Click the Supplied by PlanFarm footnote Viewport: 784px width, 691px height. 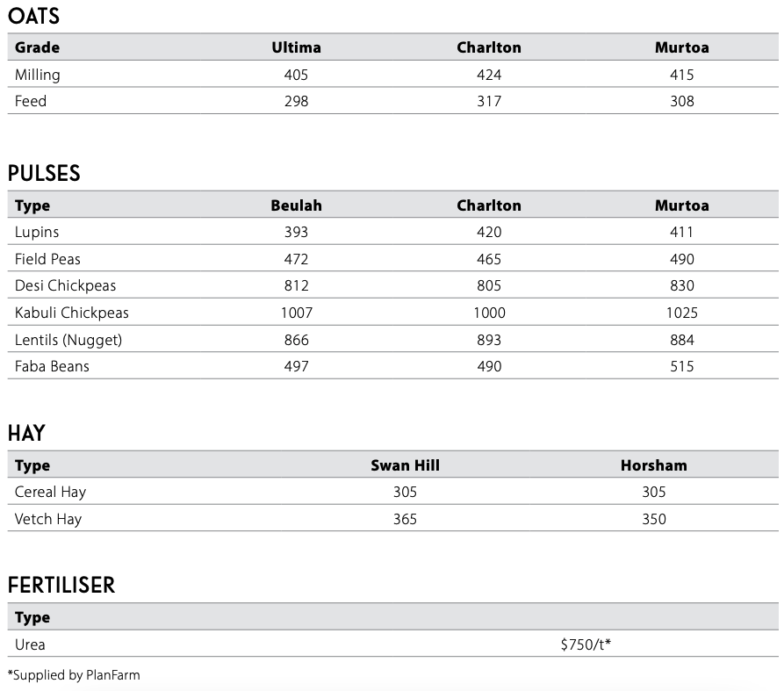[74, 675]
